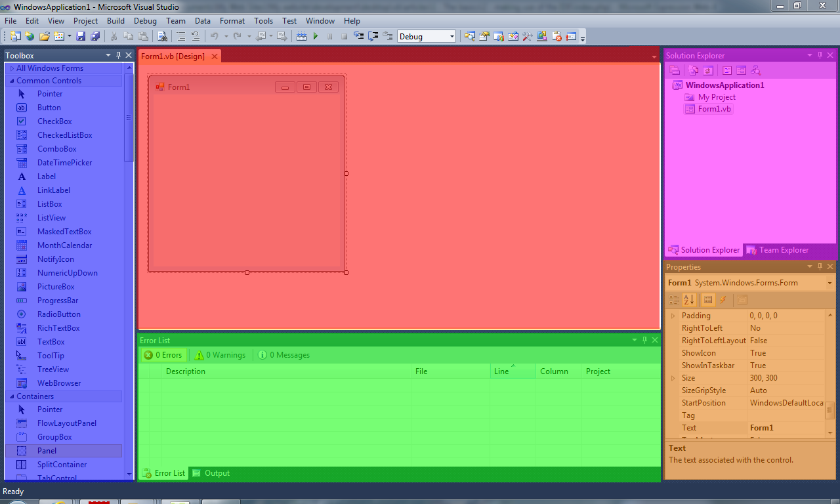Select My Project in Solution Explorer
This screenshot has height=504, width=840.
(x=710, y=97)
